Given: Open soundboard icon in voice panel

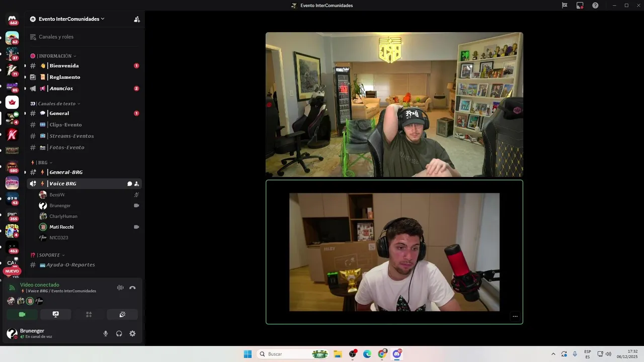Looking at the screenshot, I should tap(122, 314).
